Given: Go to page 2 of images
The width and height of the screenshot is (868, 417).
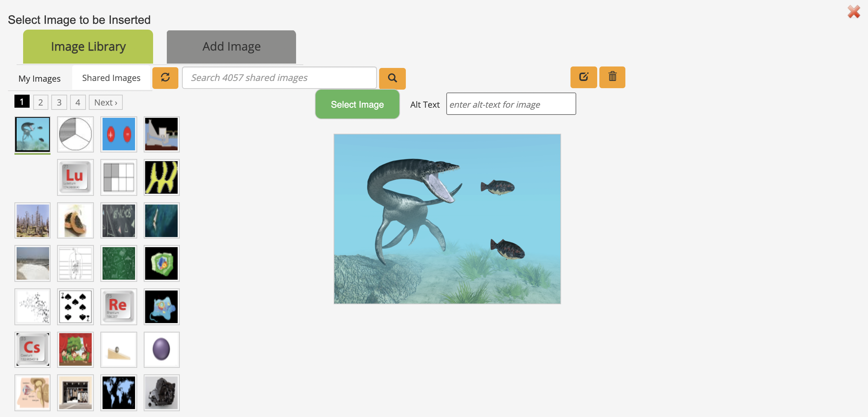Looking at the screenshot, I should pyautogui.click(x=41, y=103).
